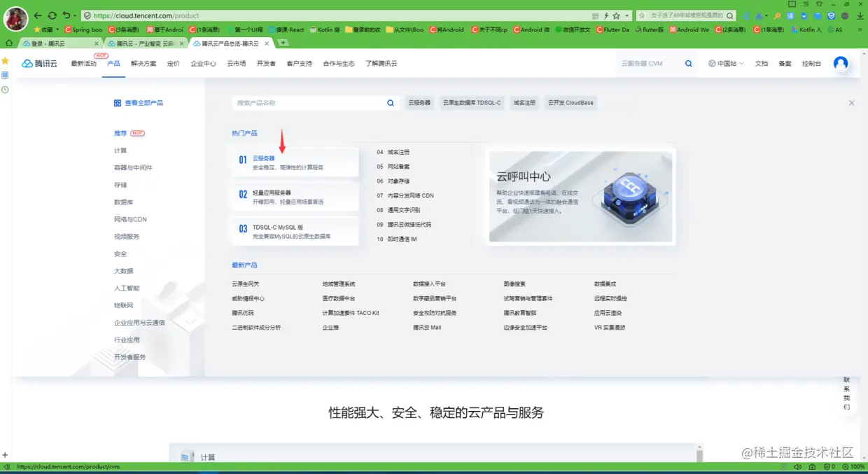Open the downloads arrow icon in browser toolbar
This screenshot has height=474, width=868.
pos(860,15)
